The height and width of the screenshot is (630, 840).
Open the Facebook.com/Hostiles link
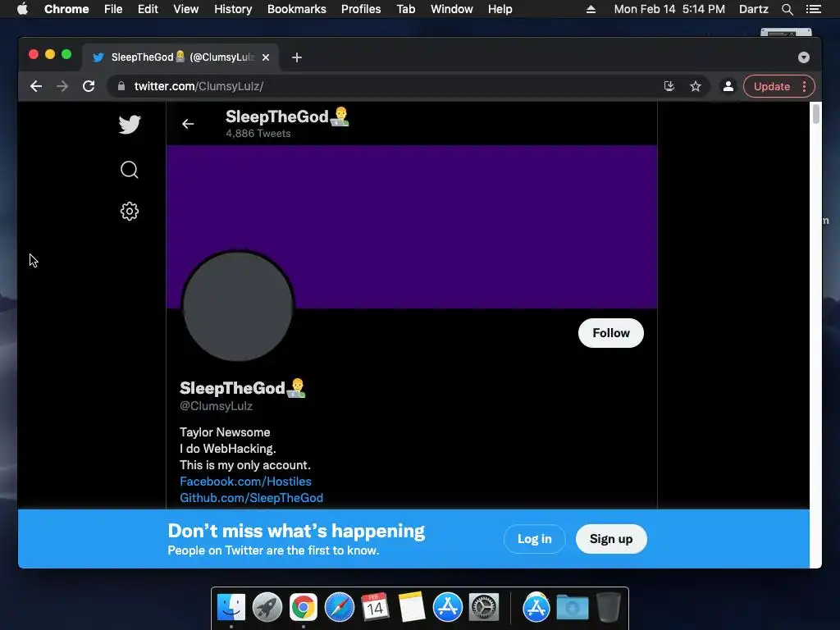[x=245, y=481]
